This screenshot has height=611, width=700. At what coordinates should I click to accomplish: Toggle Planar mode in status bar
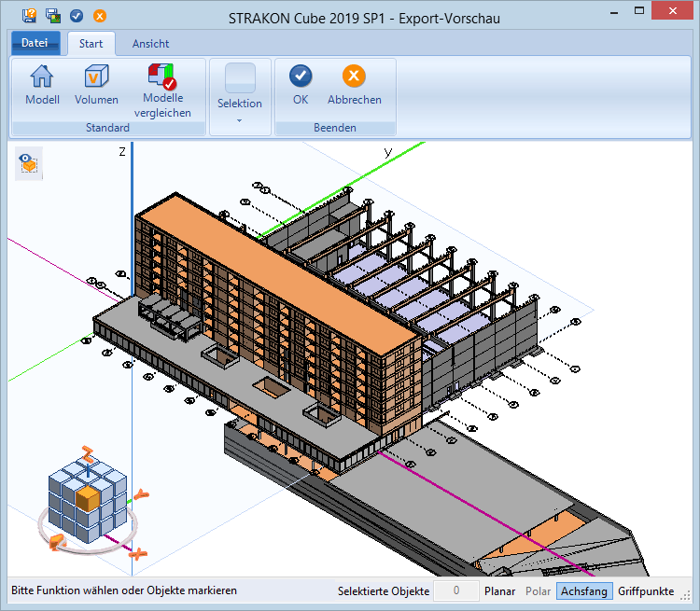pyautogui.click(x=499, y=591)
